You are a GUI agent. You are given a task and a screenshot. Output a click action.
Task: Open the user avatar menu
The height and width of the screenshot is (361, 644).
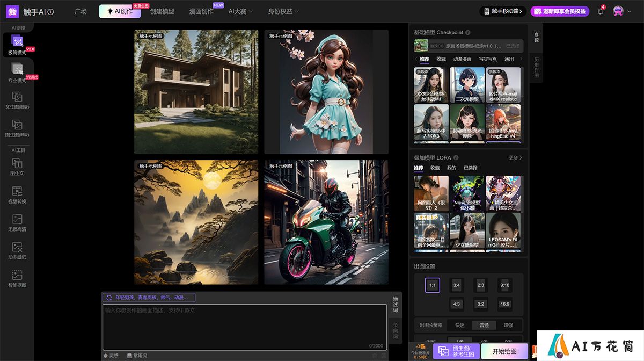pos(618,11)
